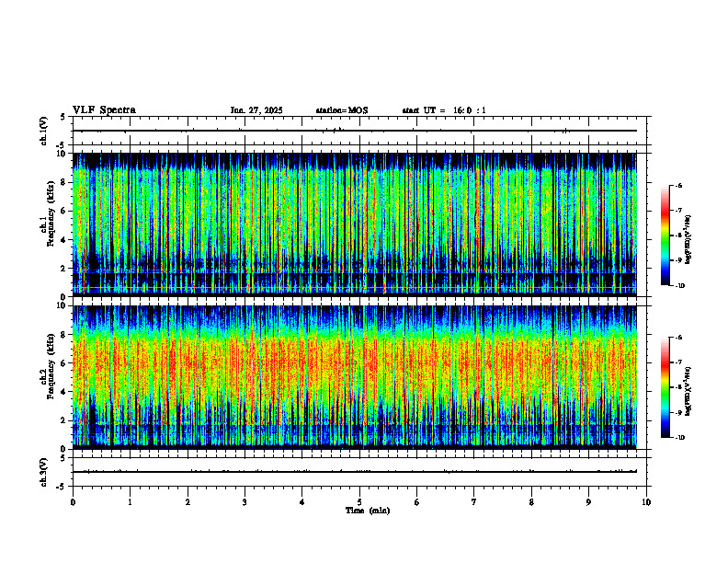Click the "VLF Spectra" plot title
The width and height of the screenshot is (728, 563).
(x=104, y=110)
